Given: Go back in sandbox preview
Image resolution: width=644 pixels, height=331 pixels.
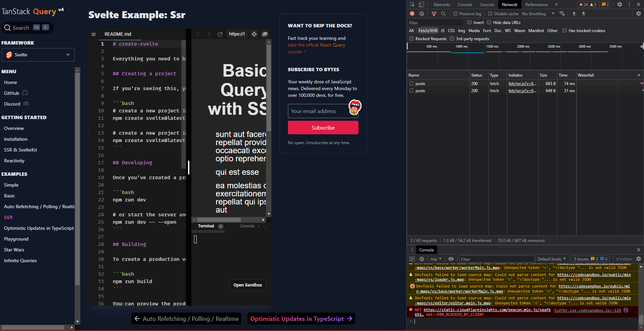Looking at the screenshot, I should [x=198, y=34].
